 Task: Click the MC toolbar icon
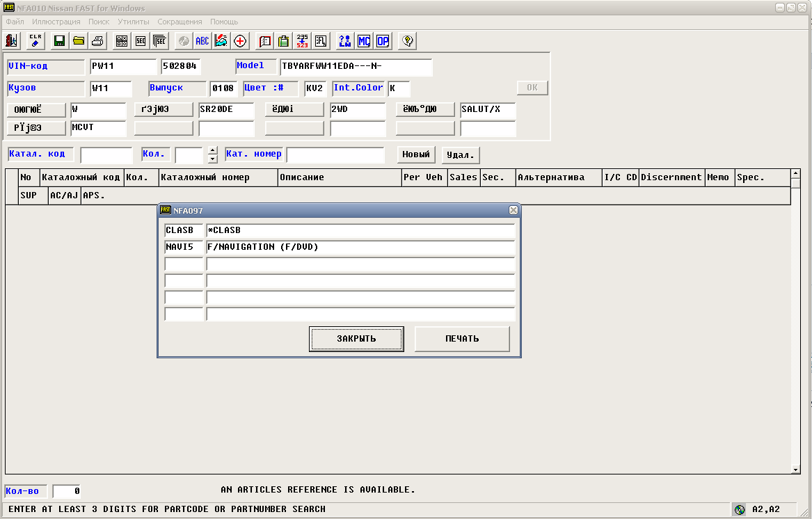363,41
